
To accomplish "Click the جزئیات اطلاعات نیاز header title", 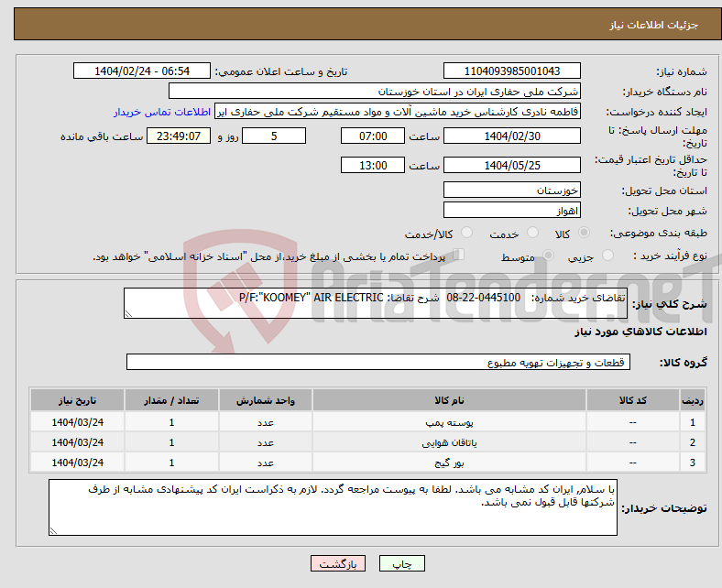I will pos(654,25).
